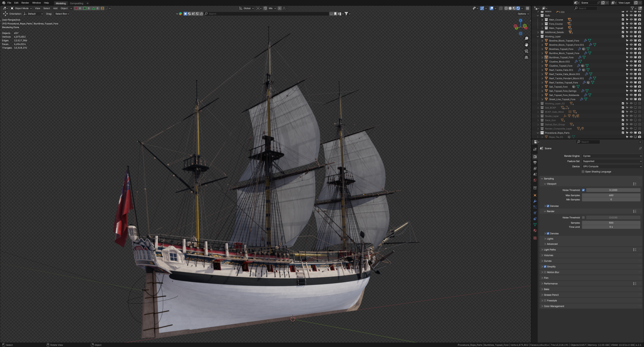644x347 pixels.
Task: Expand the Performance panel
Action: pos(551,284)
